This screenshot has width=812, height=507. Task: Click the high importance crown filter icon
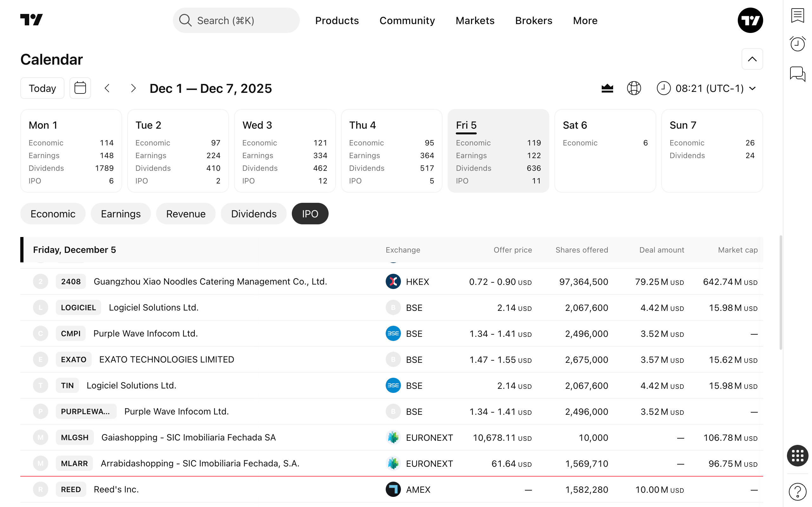(x=607, y=88)
